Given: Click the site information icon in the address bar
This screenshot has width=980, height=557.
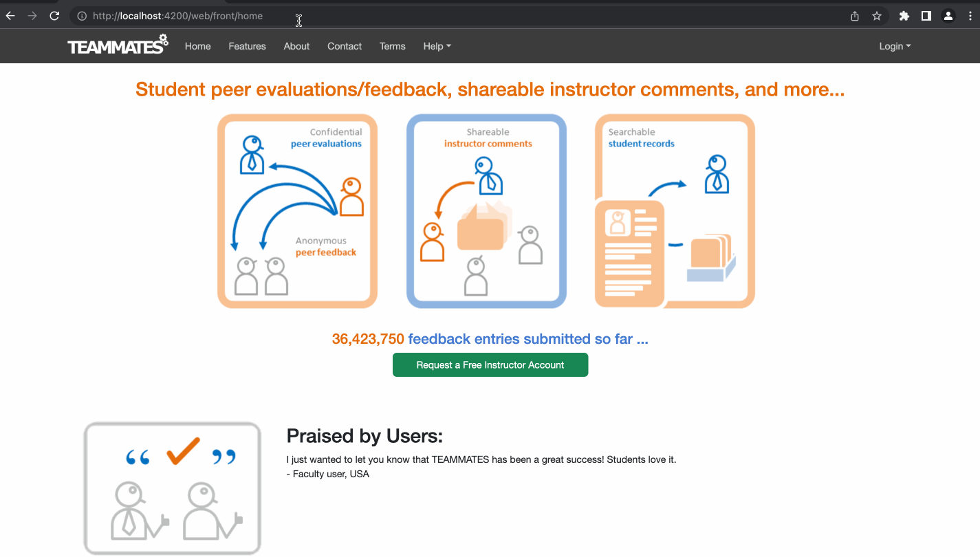Looking at the screenshot, I should (x=82, y=15).
